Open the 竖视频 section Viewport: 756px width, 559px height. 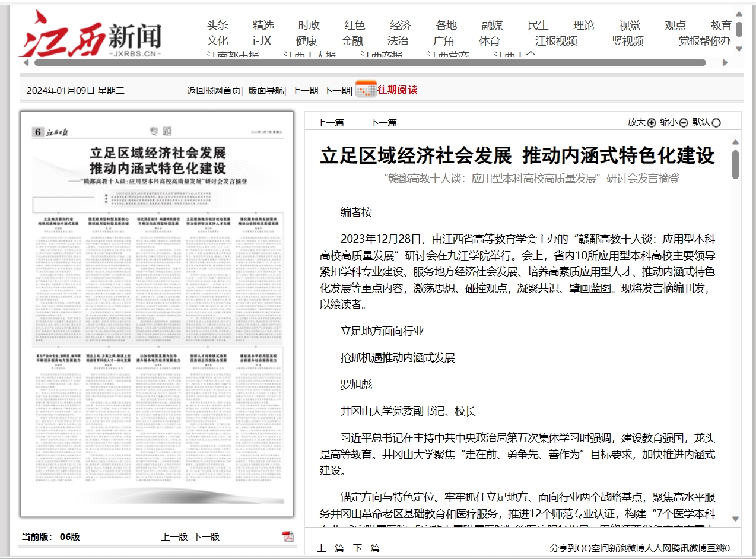pos(628,41)
